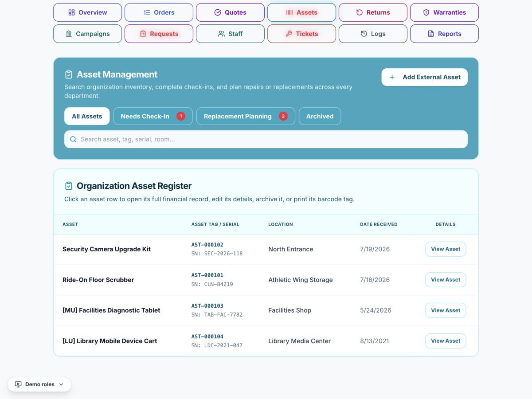Open the Overview tab label

(93, 12)
